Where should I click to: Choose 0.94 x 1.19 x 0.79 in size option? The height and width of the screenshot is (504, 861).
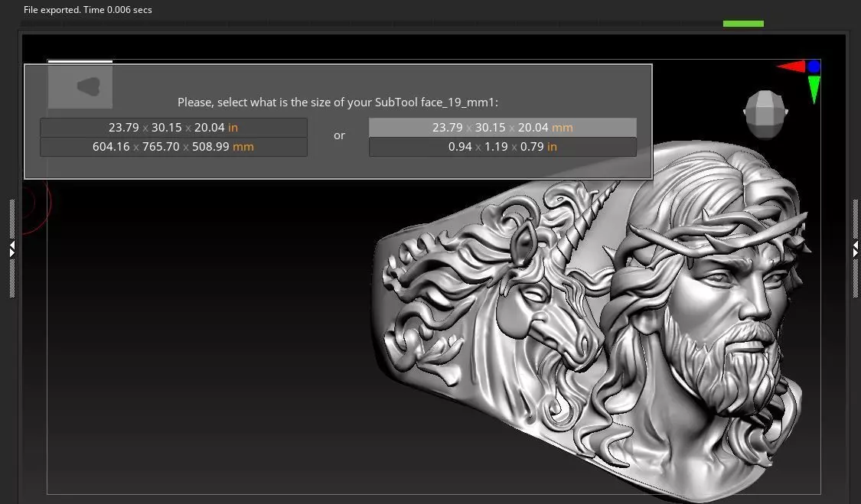[502, 147]
